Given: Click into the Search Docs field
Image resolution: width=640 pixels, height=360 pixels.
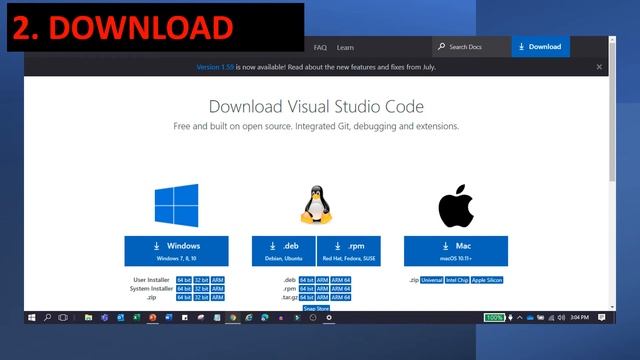Looking at the screenshot, I should click(x=471, y=47).
